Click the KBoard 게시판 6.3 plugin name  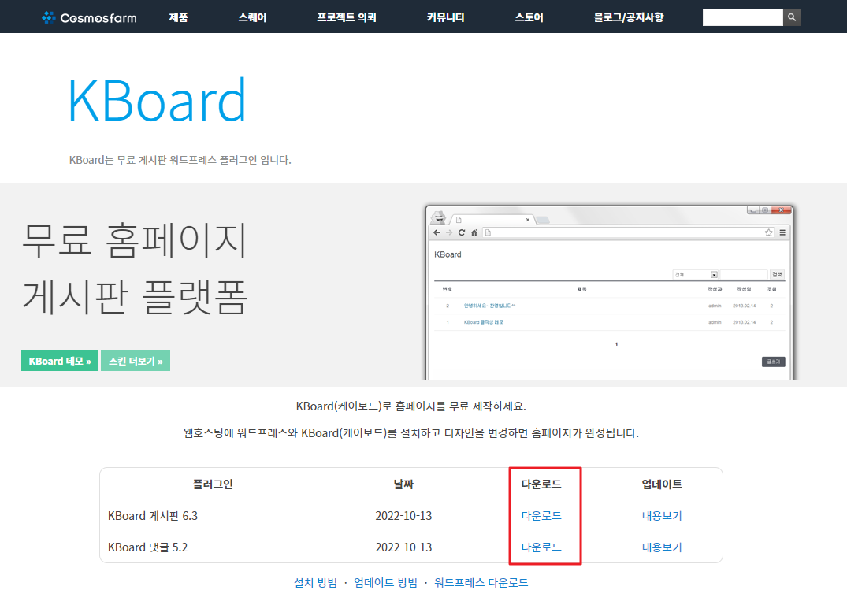point(153,516)
